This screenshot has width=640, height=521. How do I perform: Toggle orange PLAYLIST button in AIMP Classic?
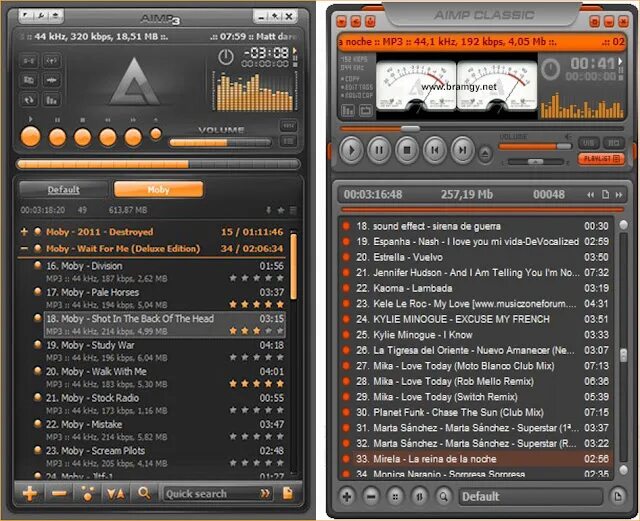tap(602, 158)
